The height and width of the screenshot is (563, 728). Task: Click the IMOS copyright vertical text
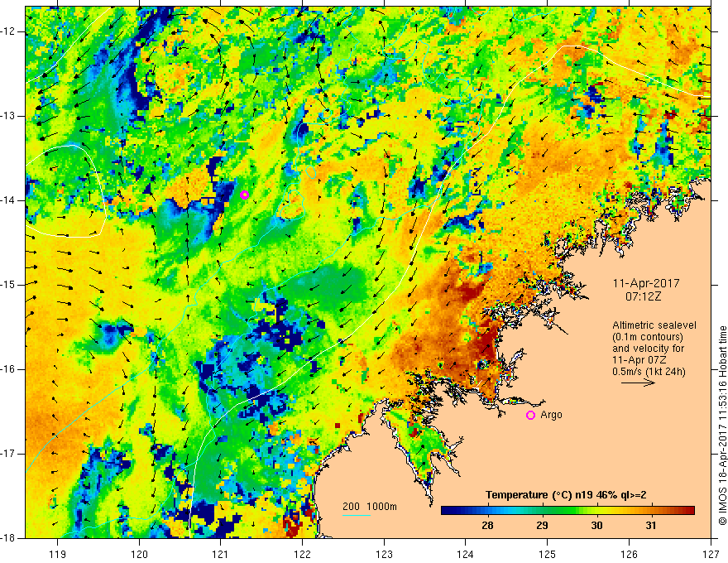[722, 426]
